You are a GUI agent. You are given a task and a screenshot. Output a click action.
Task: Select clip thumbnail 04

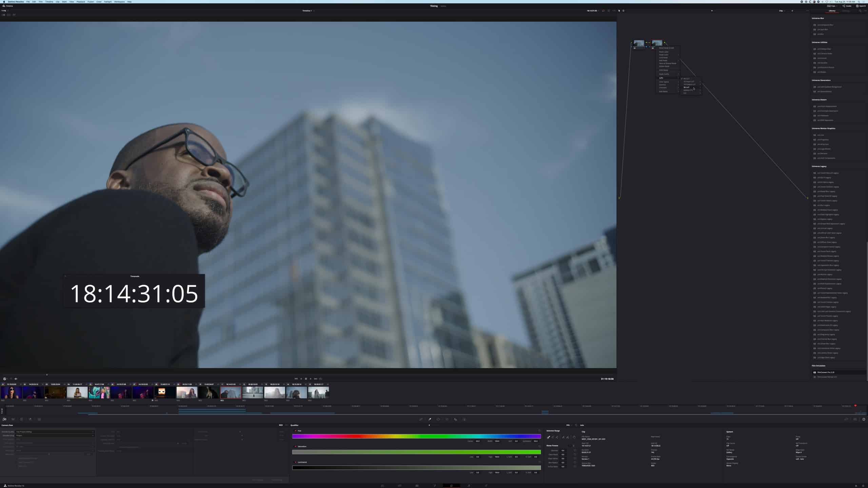tap(77, 392)
